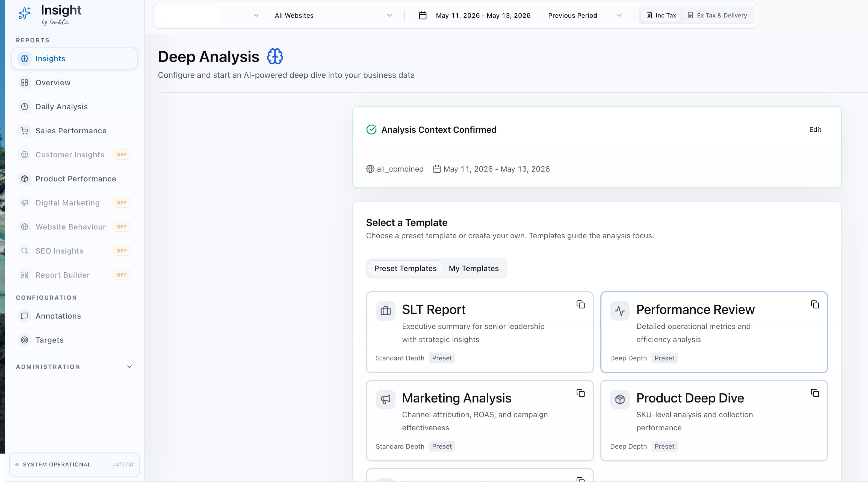868x482 pixels.
Task: Click the Targets bullseye icon
Action: [25, 340]
